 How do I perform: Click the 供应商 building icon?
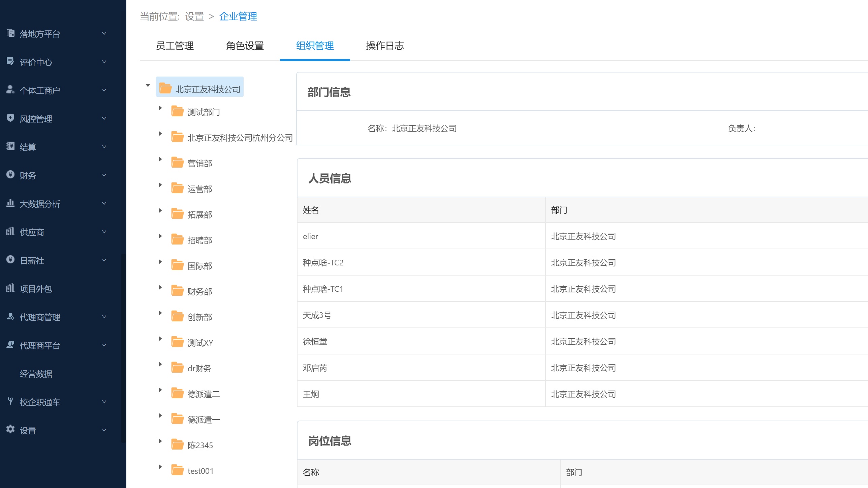pos(10,231)
